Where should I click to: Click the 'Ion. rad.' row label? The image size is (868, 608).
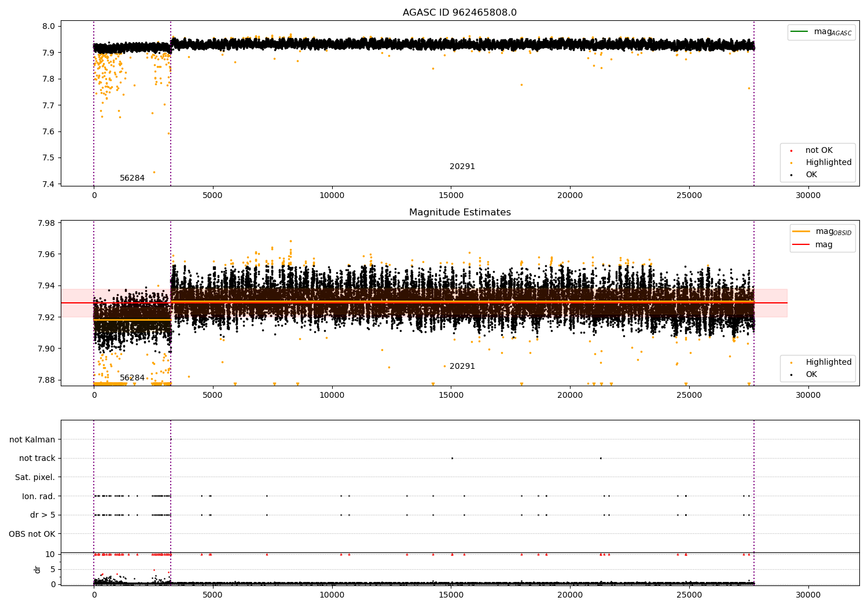point(38,496)
